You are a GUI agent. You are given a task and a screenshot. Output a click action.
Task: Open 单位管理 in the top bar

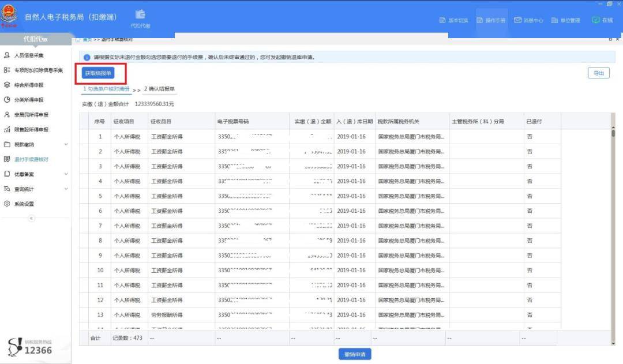click(x=565, y=20)
